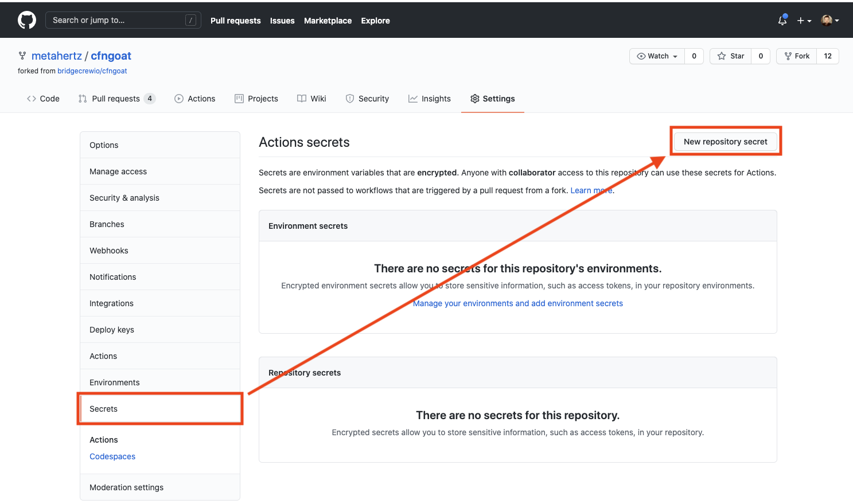Click the fork icon beside metahertz
This screenshot has width=853, height=504.
click(22, 56)
